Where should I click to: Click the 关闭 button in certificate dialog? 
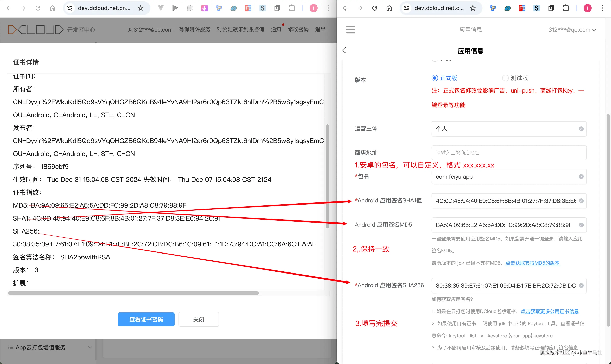[x=198, y=319]
